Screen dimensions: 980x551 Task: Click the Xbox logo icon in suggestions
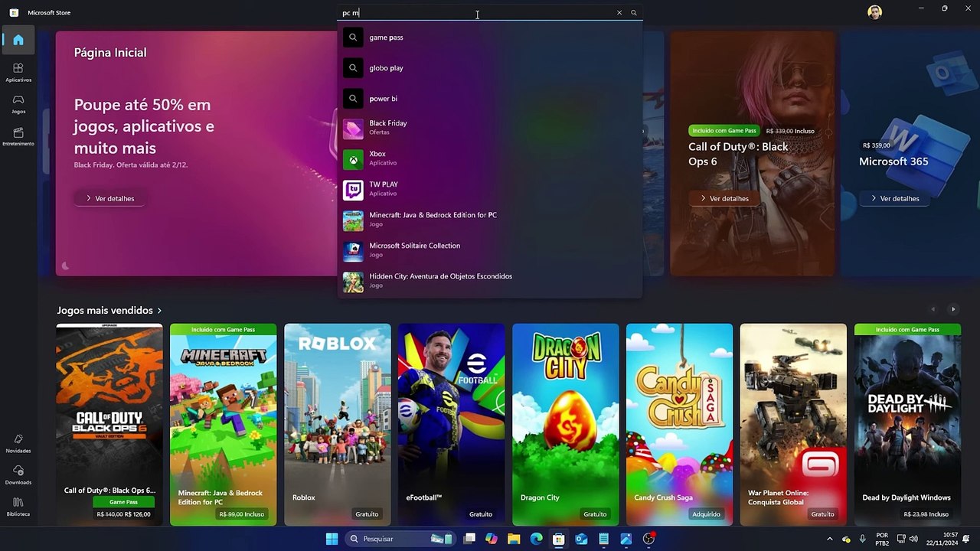(353, 160)
